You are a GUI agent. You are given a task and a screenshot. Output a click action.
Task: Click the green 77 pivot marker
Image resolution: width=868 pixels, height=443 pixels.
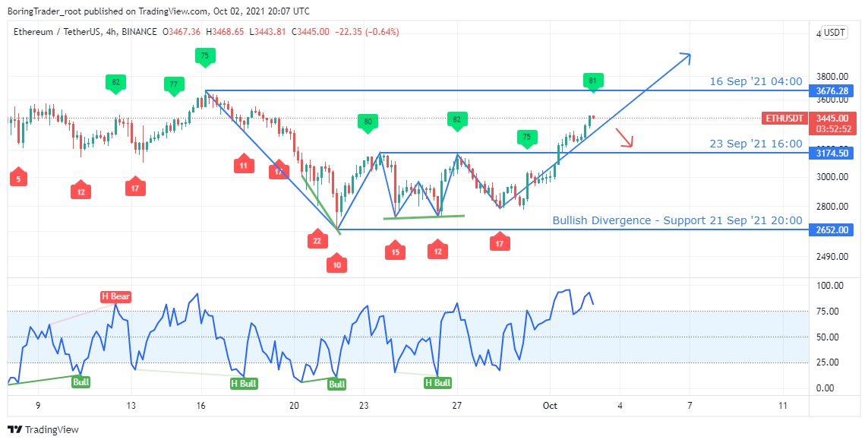tap(174, 85)
